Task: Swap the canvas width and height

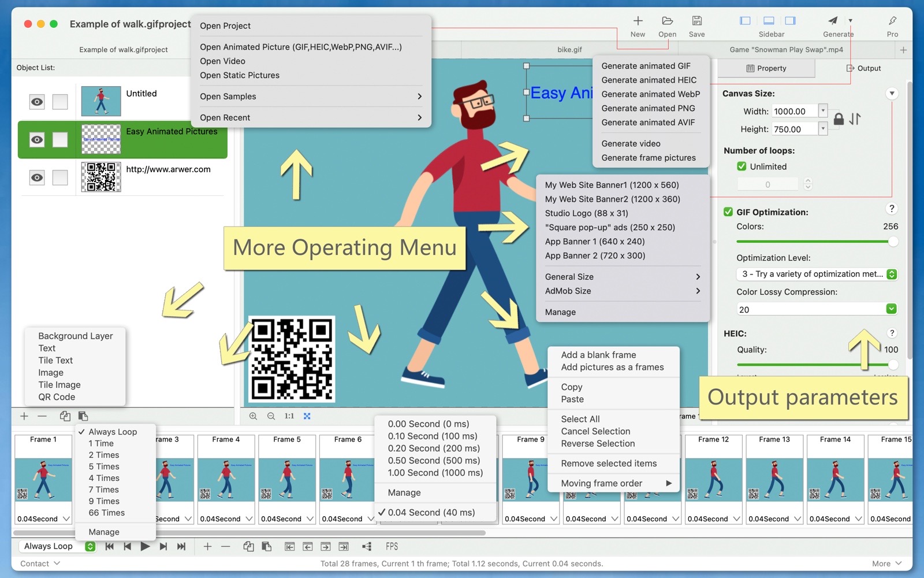Action: click(855, 119)
